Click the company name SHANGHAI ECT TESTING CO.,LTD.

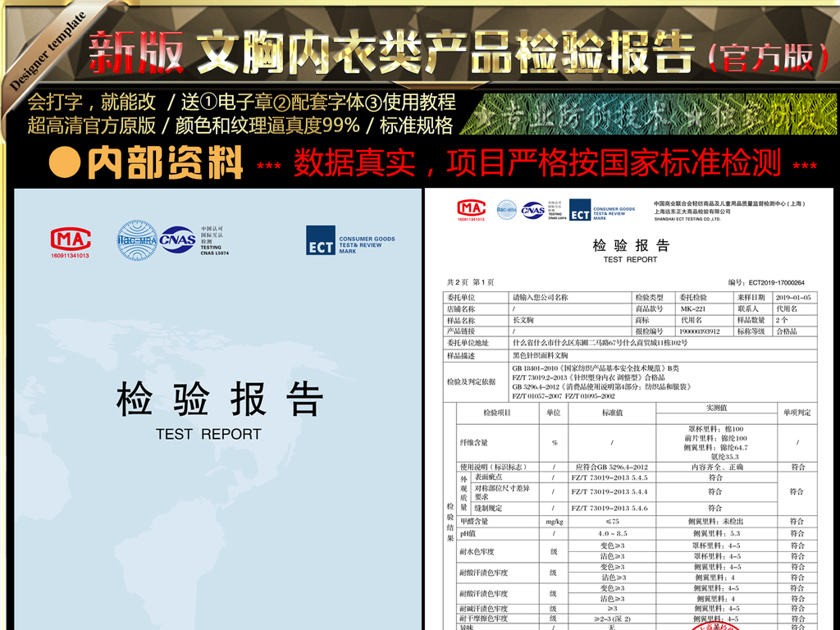click(687, 219)
